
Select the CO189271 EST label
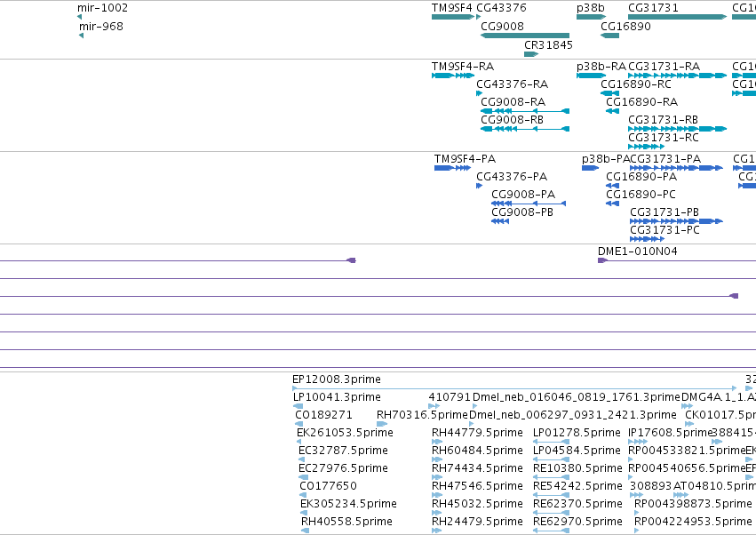(323, 415)
